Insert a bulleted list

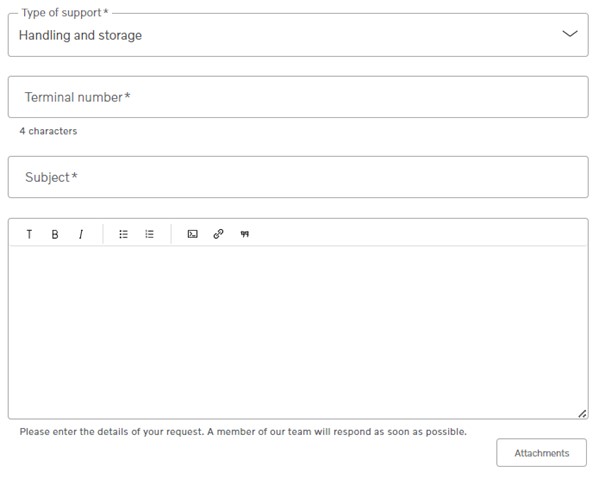[x=123, y=234]
